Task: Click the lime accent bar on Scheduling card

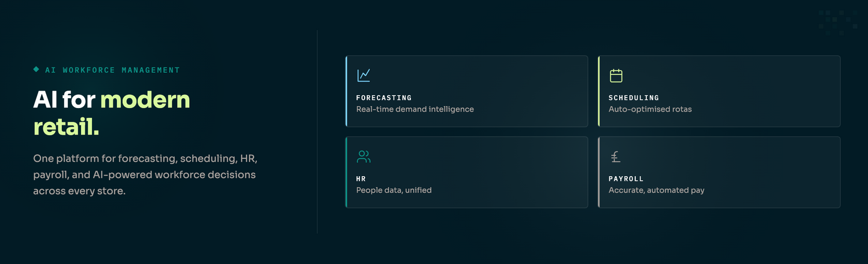Action: (598, 91)
